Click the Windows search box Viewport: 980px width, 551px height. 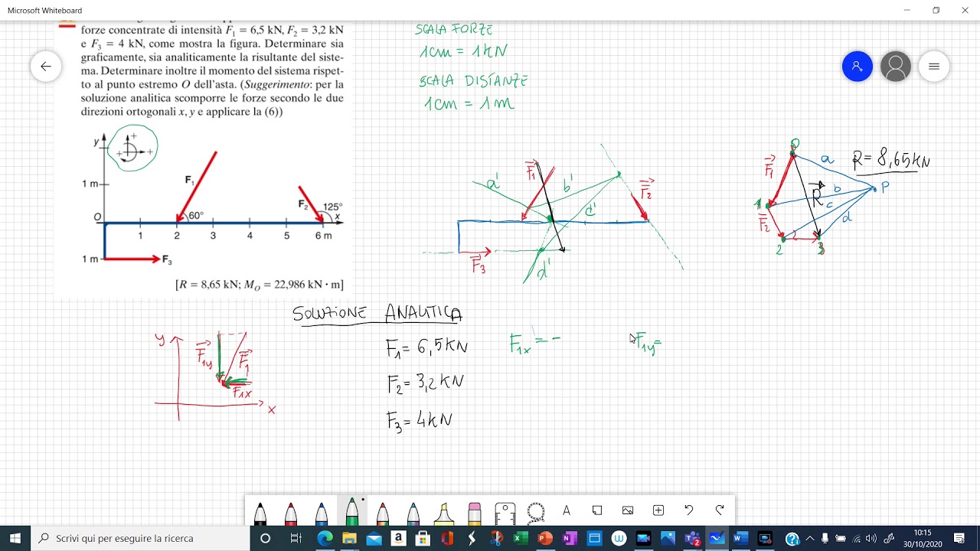[140, 539]
